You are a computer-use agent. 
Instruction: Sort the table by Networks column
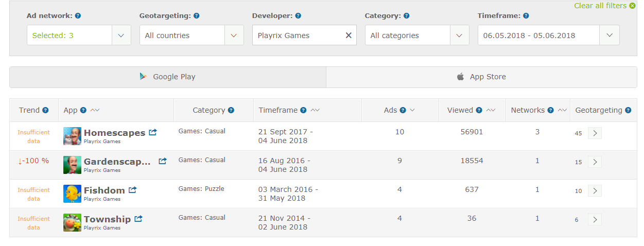tap(562, 110)
